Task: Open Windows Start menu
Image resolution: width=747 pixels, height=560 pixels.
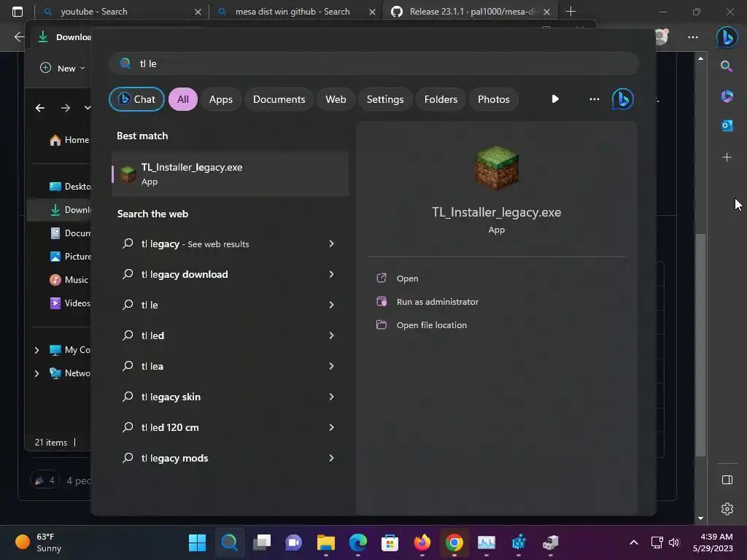Action: (x=197, y=542)
